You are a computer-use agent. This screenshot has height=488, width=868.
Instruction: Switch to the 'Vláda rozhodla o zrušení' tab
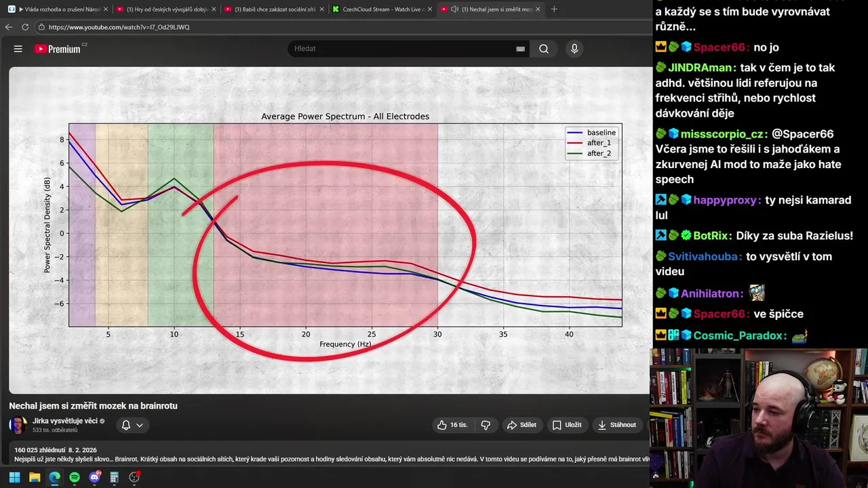click(x=57, y=9)
